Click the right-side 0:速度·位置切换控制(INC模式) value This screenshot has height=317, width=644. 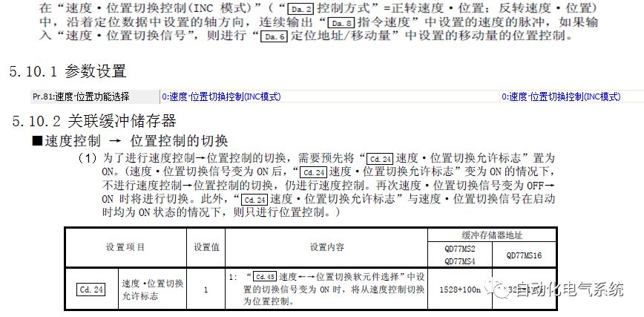tap(561, 97)
